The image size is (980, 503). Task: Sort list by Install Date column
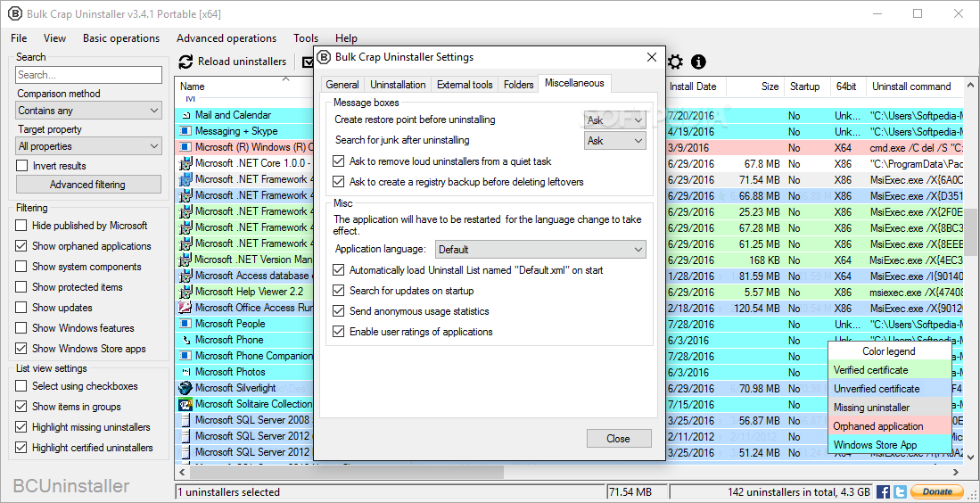[x=693, y=87]
